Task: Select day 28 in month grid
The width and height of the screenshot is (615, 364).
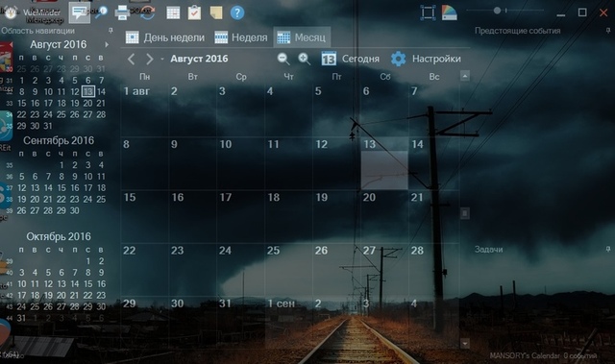Action: [433, 270]
